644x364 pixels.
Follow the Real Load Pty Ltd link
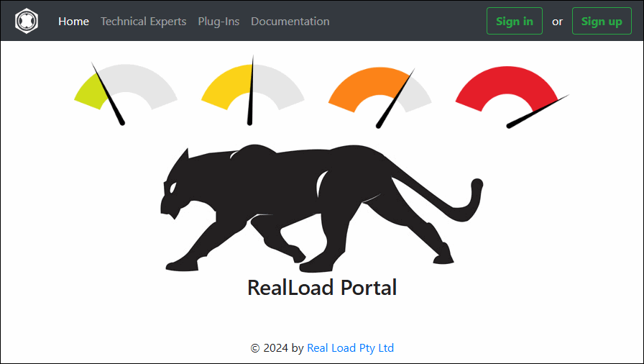pyautogui.click(x=350, y=348)
